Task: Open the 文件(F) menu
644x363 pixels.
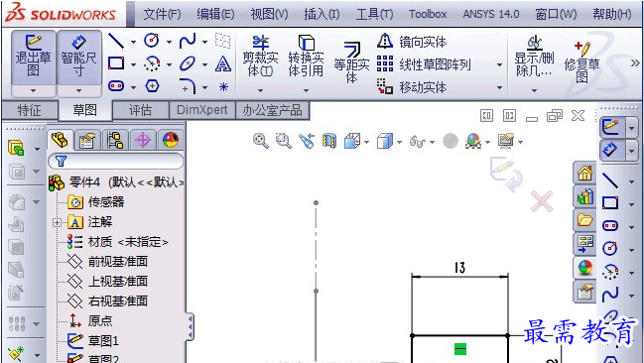Action: 162,14
